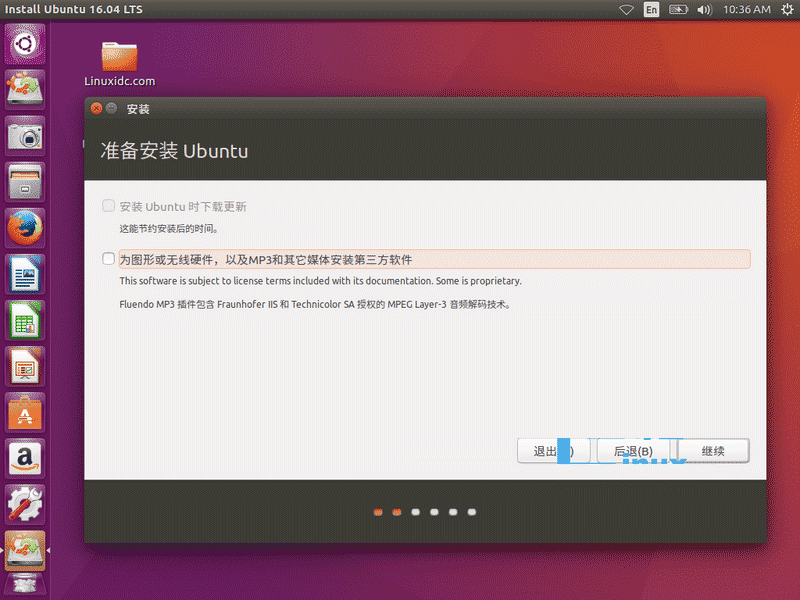Open Ubuntu Software Center
This screenshot has height=600, width=800.
[25, 412]
